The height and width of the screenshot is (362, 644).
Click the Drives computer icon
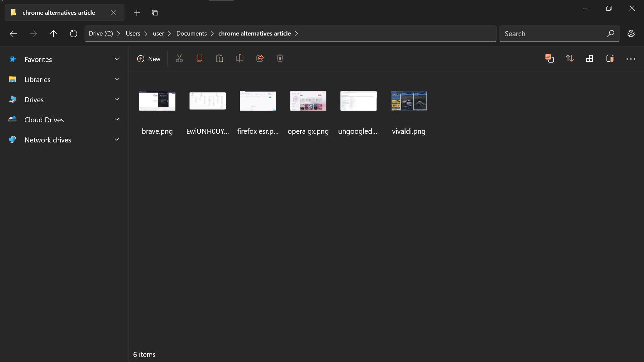pyautogui.click(x=12, y=100)
